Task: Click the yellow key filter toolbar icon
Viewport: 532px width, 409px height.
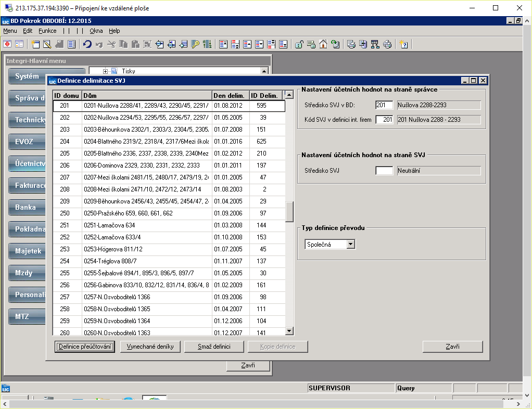Action: coord(195,44)
